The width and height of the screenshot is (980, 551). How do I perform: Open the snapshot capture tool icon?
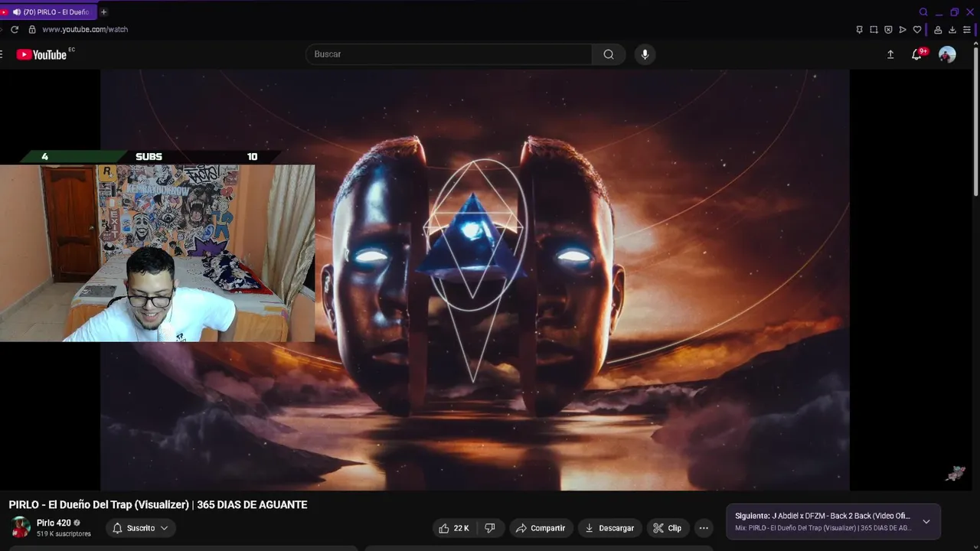[x=874, y=30]
